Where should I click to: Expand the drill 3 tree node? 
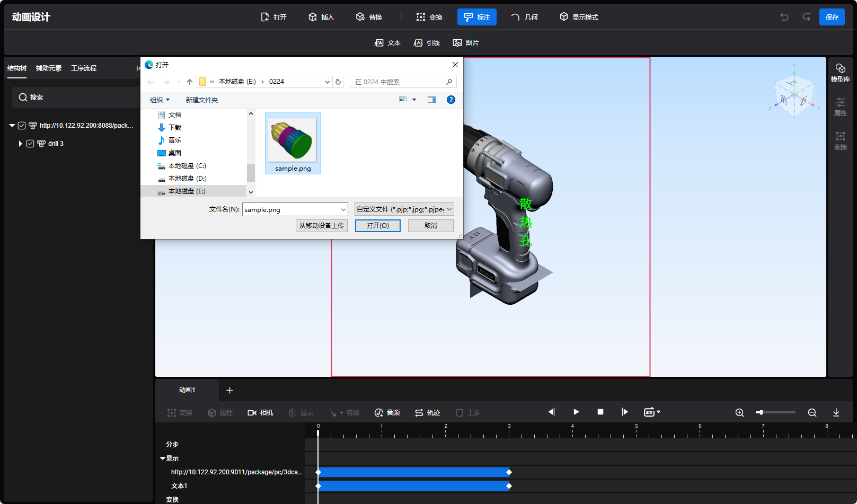click(x=20, y=144)
